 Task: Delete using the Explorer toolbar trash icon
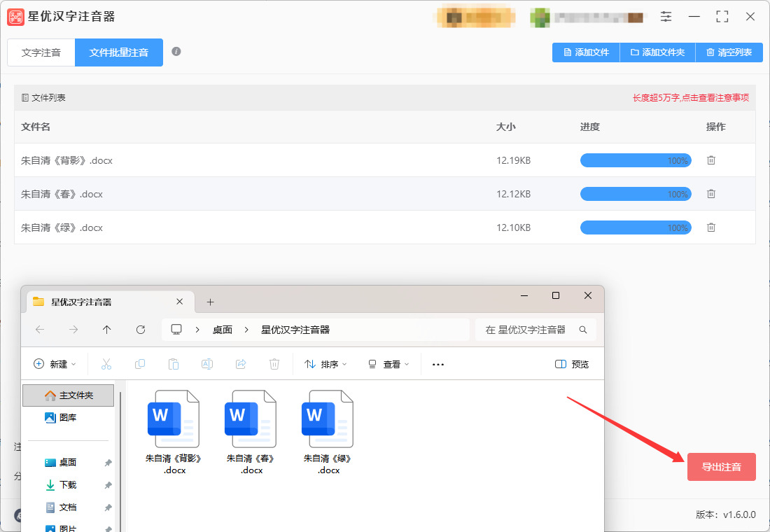(x=274, y=364)
